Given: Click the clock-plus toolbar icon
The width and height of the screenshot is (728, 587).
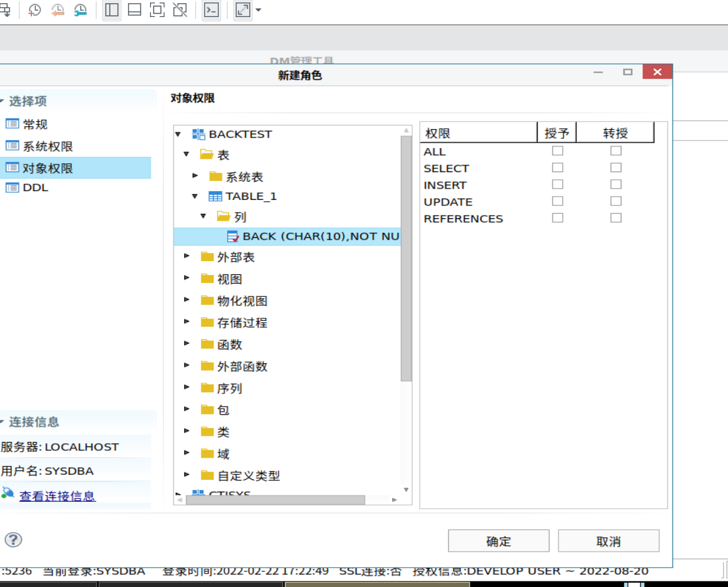Looking at the screenshot, I should (x=35, y=10).
